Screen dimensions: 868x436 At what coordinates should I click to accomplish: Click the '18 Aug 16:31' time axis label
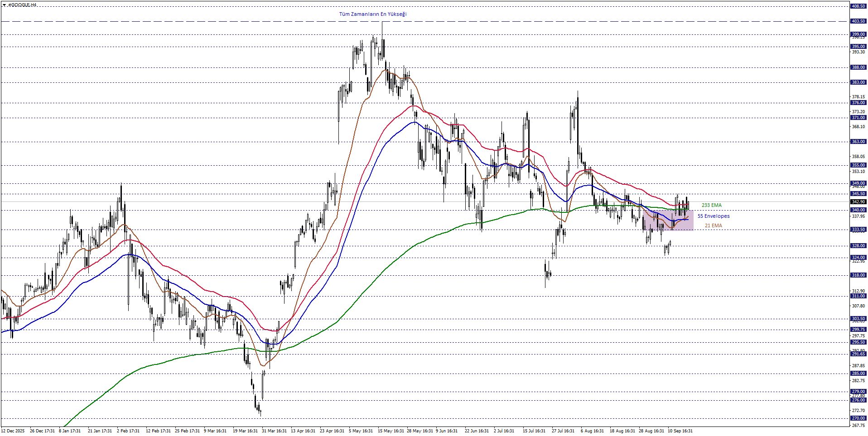622,431
